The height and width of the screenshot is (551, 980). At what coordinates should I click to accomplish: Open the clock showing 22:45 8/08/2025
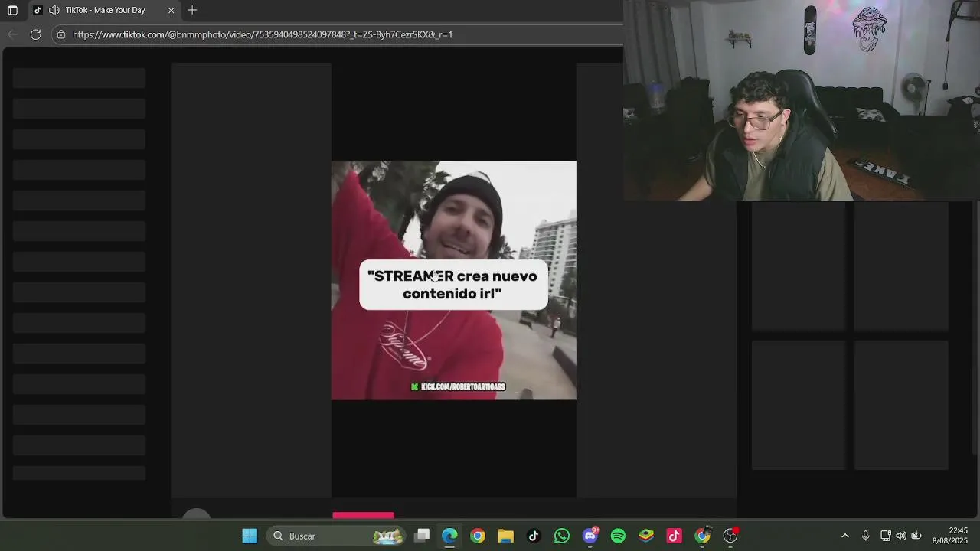[x=952, y=536]
